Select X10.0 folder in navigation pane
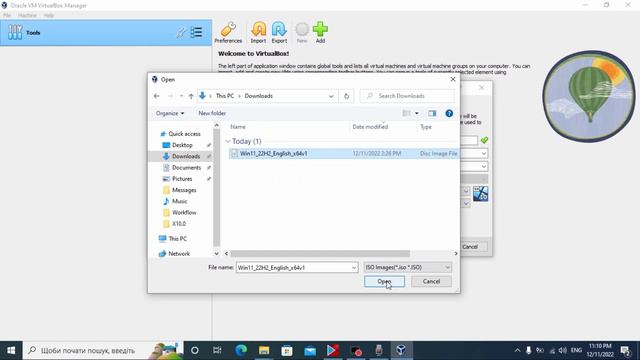 click(178, 224)
